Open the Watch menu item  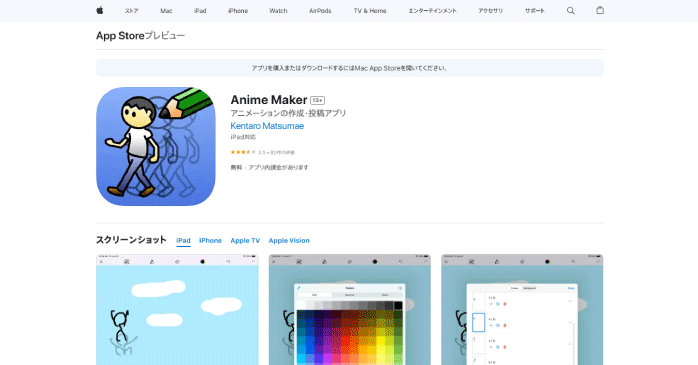tap(278, 11)
